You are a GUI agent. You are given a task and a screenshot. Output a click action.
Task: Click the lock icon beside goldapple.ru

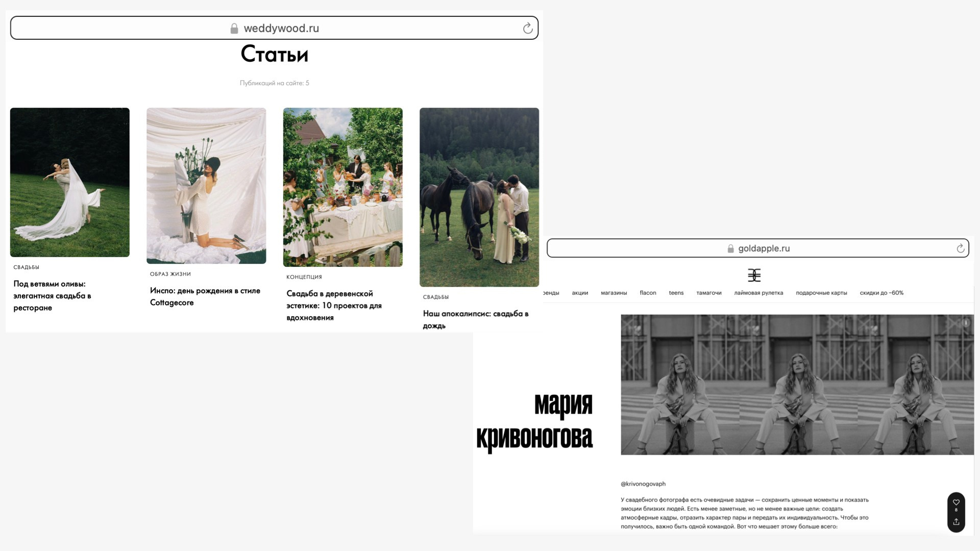(x=730, y=248)
